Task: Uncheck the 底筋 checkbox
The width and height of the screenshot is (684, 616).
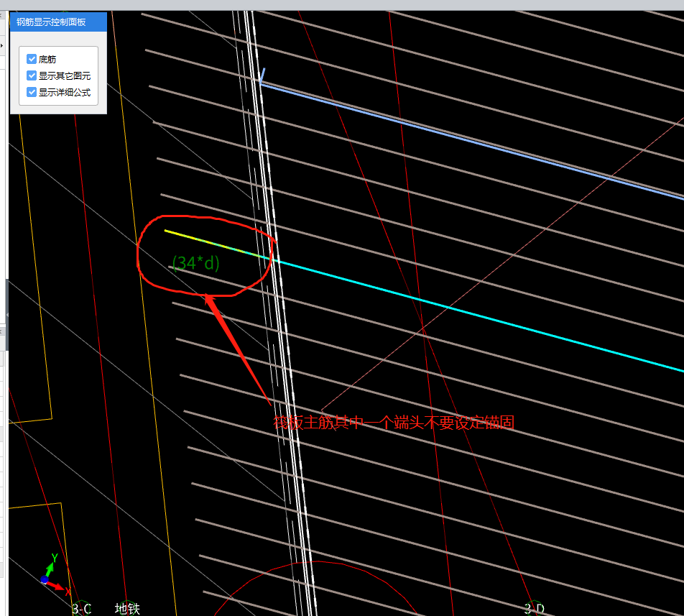Action: (32, 59)
